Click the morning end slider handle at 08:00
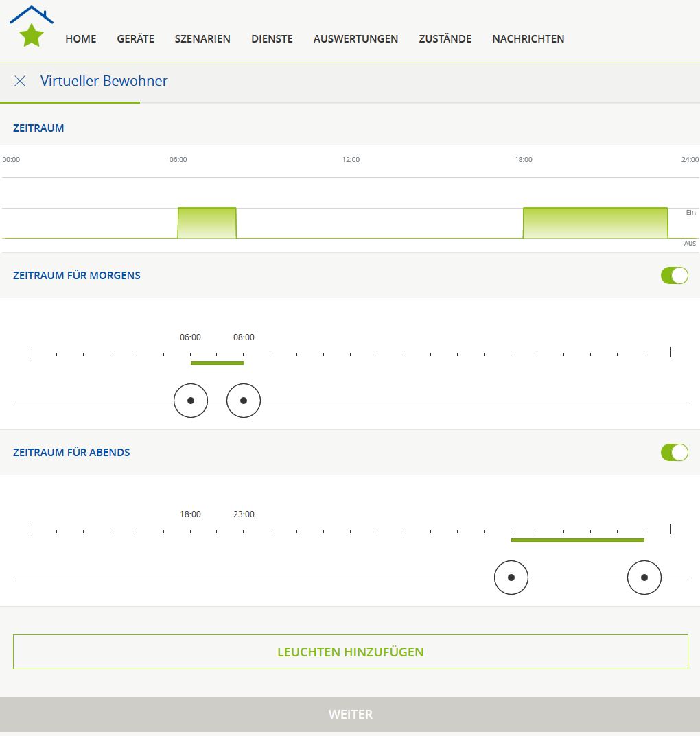 [x=244, y=401]
